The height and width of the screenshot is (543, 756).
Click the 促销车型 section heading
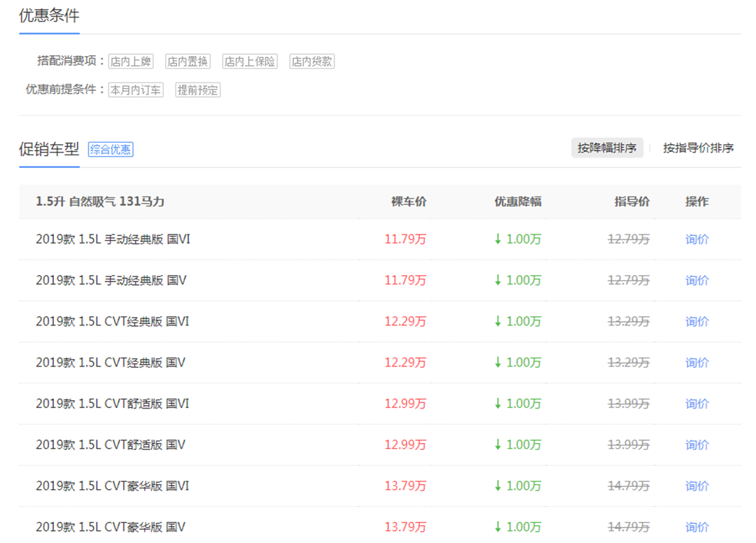49,149
